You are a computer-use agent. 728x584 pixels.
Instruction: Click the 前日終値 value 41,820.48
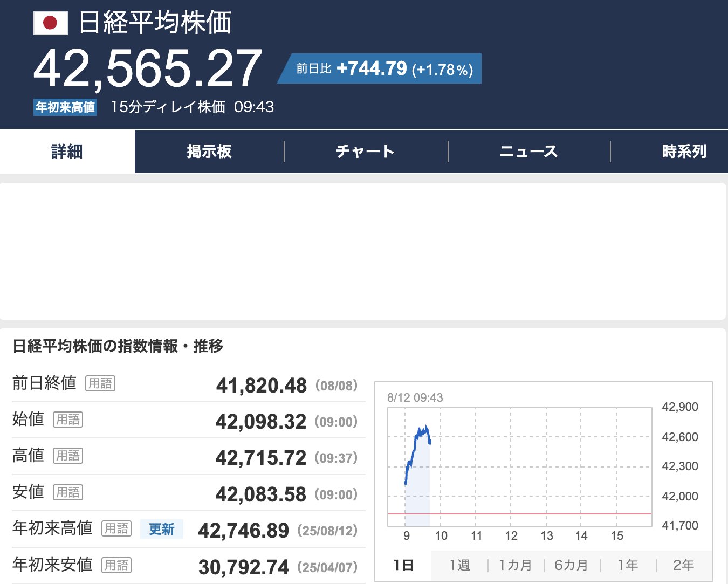click(x=262, y=386)
